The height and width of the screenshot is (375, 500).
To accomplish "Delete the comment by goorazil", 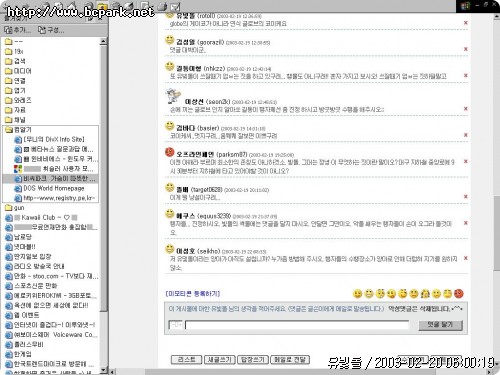I will click(466, 49).
